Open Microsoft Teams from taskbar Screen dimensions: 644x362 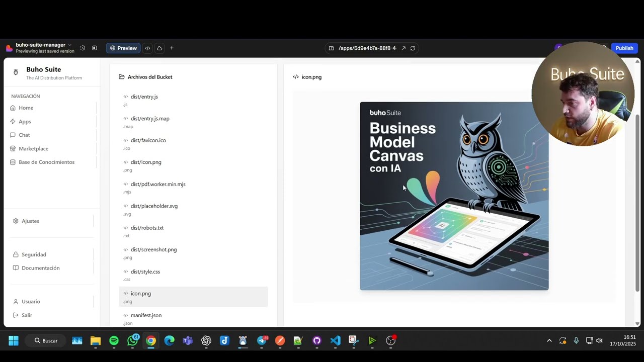point(188,341)
